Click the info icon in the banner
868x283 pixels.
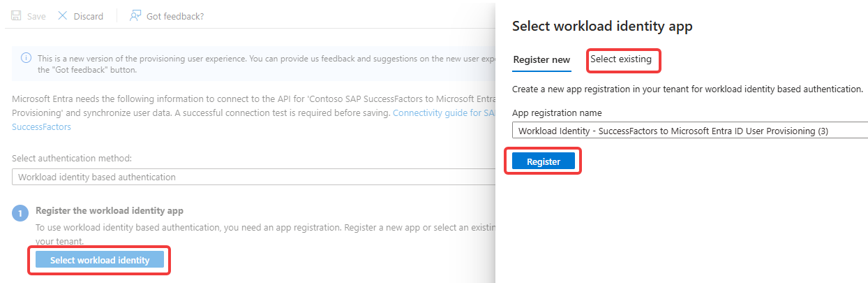[x=26, y=59]
